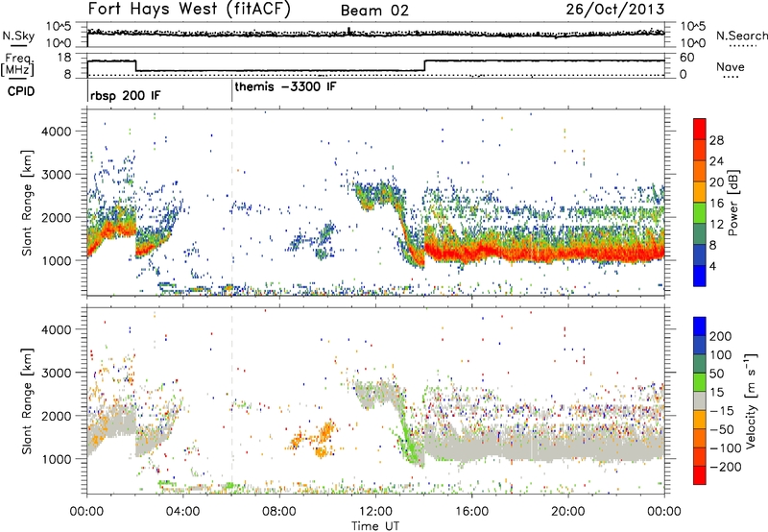Select the "Power [dB]" colorbar title
768x532 pixels.
[733, 203]
